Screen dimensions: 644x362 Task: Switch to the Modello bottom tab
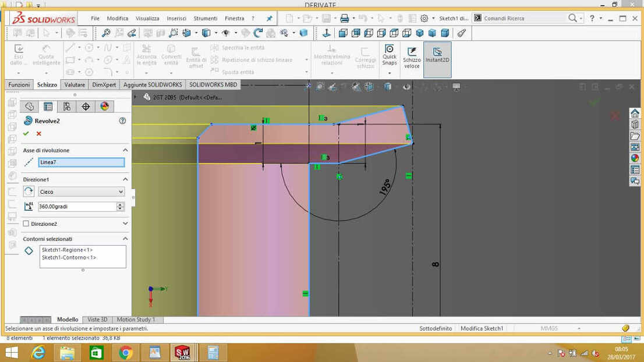coord(68,320)
